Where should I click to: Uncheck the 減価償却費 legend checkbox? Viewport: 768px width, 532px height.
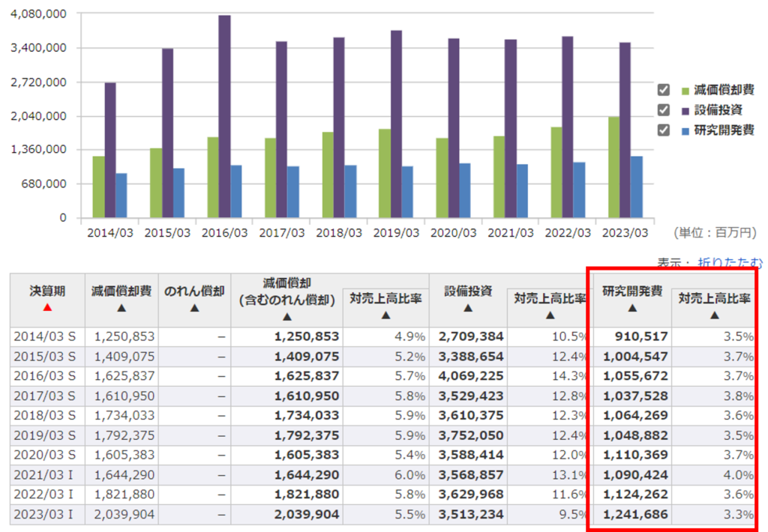(663, 90)
